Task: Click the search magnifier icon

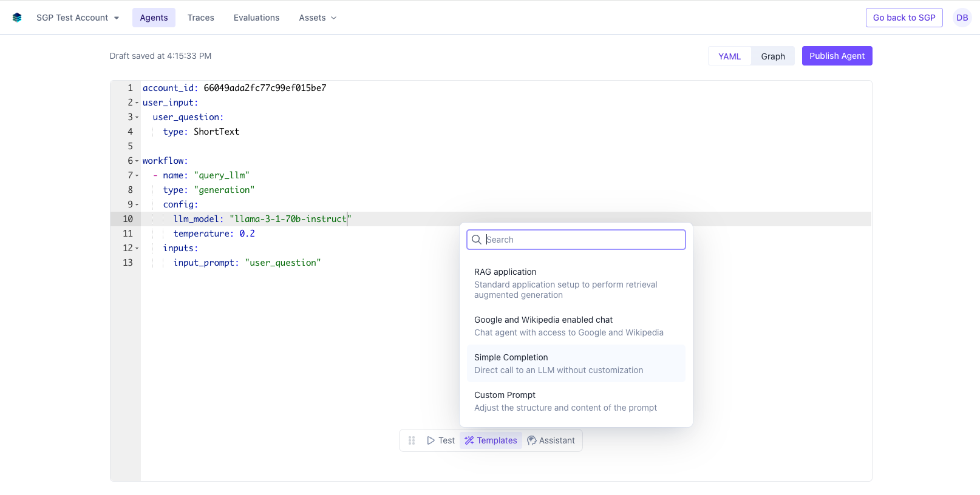Action: (477, 240)
